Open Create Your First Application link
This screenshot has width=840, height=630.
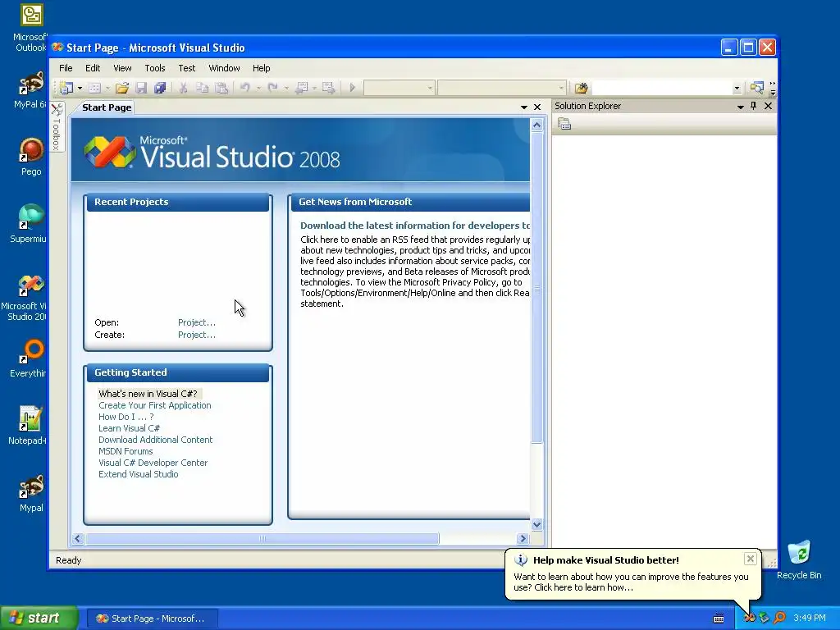point(155,405)
